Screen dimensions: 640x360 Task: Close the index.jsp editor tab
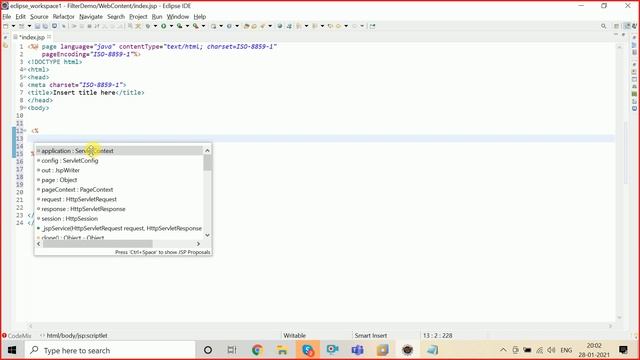[x=49, y=37]
